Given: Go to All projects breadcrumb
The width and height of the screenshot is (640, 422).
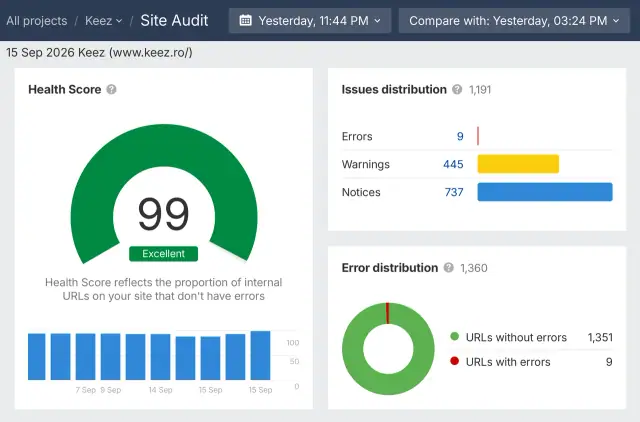Looking at the screenshot, I should pyautogui.click(x=37, y=20).
